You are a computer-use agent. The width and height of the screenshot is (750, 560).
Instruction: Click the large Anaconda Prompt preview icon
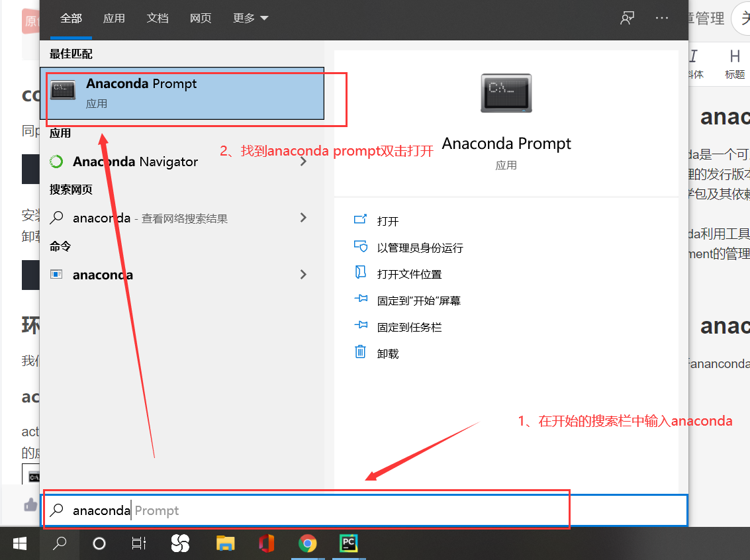(x=506, y=93)
